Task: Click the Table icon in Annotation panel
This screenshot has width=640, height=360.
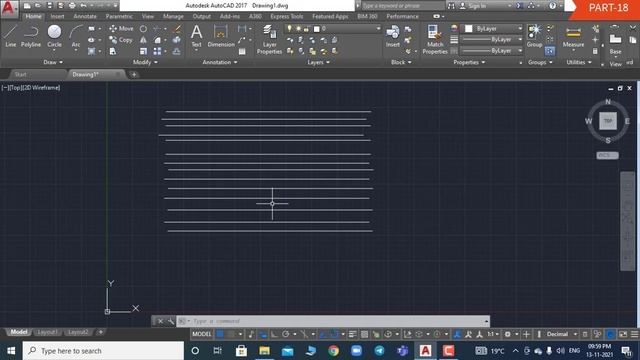Action: [x=242, y=51]
